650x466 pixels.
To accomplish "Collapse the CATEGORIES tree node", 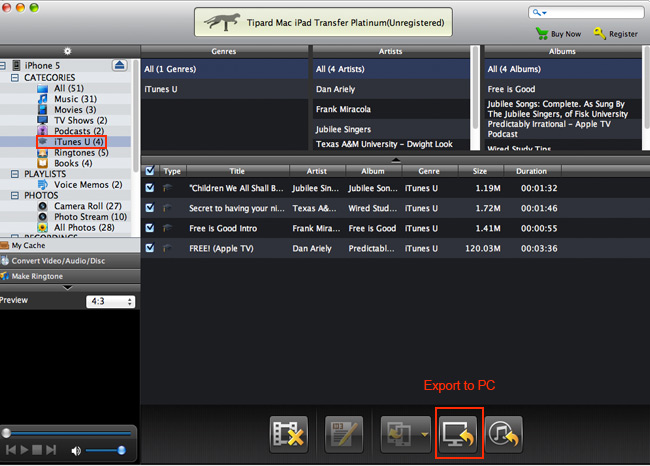I will pos(15,78).
